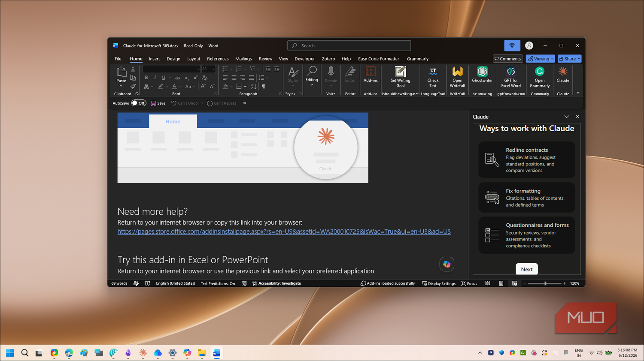
Task: Toggle Focus mode in the status bar
Action: click(x=469, y=283)
